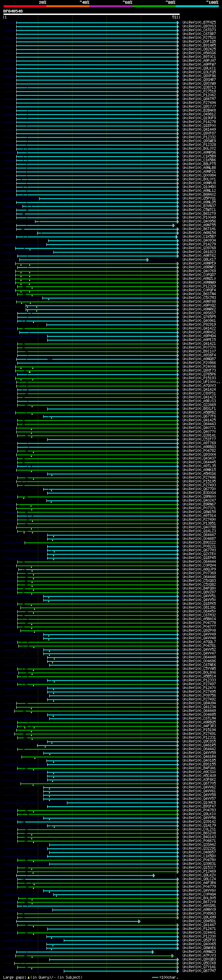Screen dimensions: 222x980
Task: Select the UniRef100_Q9C8S5 entry
Action: click(x=199, y=741)
